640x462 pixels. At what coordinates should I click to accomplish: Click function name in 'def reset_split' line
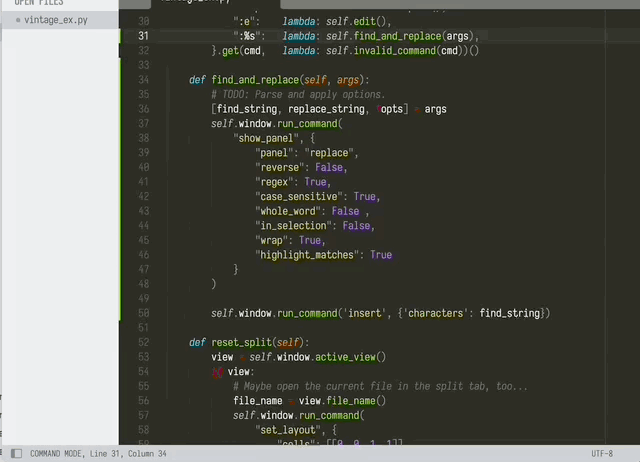click(241, 342)
